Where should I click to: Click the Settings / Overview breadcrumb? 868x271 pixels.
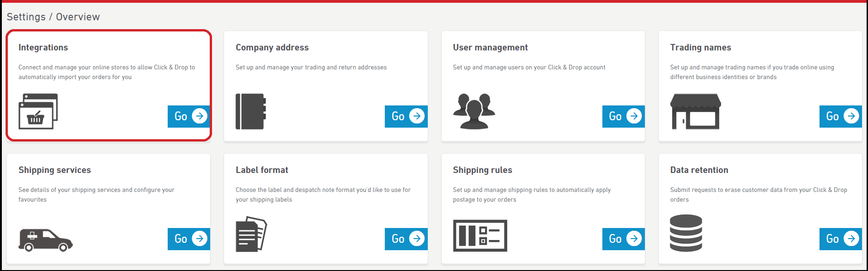(x=53, y=17)
